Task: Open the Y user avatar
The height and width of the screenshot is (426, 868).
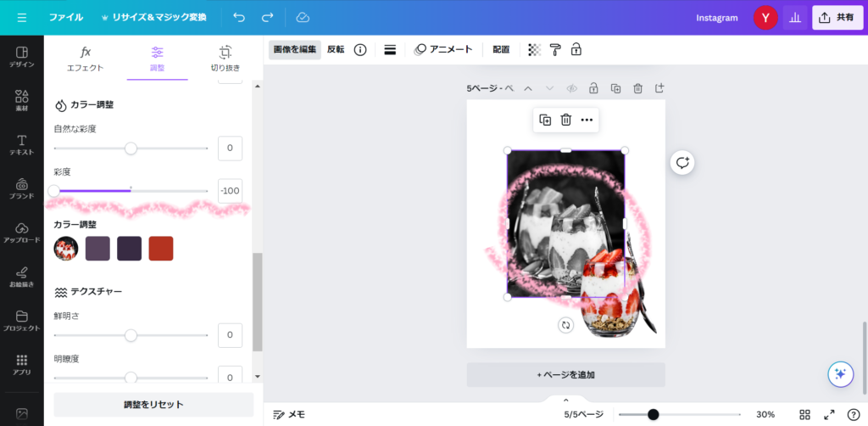Action: (x=765, y=18)
